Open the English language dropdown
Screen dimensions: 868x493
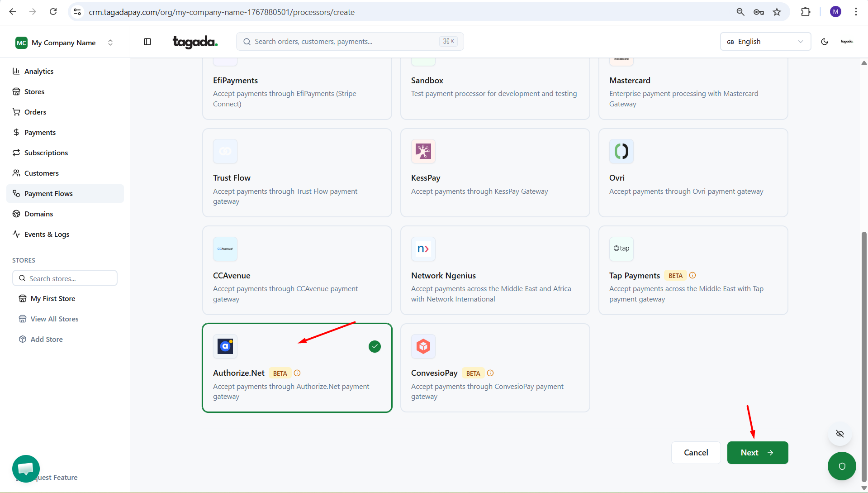click(x=765, y=42)
